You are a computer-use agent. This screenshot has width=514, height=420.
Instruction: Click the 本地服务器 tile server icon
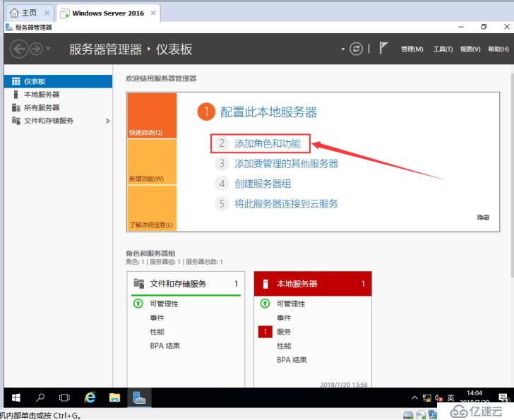click(x=265, y=284)
